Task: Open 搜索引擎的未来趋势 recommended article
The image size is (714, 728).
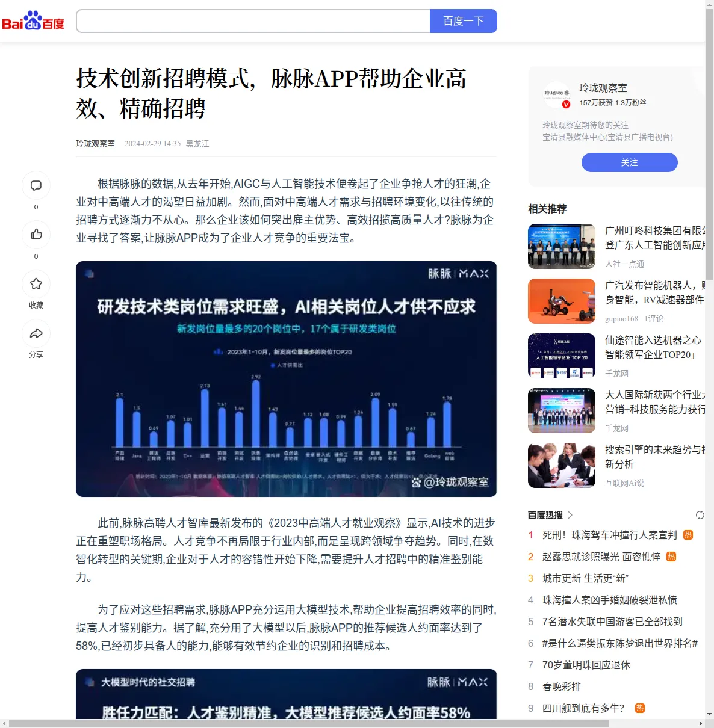Action: click(655, 457)
